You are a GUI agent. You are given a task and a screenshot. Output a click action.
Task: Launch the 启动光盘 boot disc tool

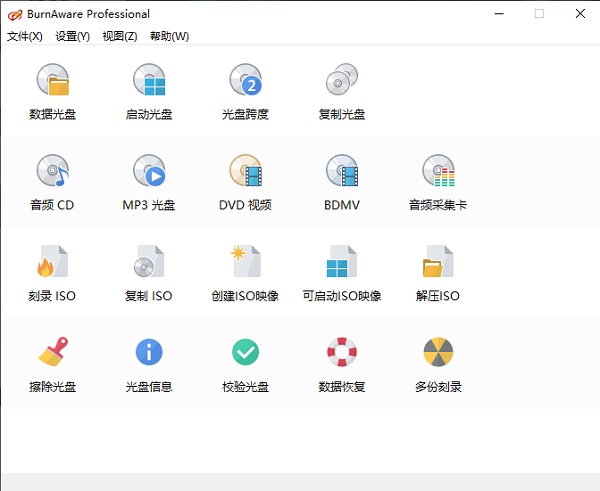pos(149,80)
